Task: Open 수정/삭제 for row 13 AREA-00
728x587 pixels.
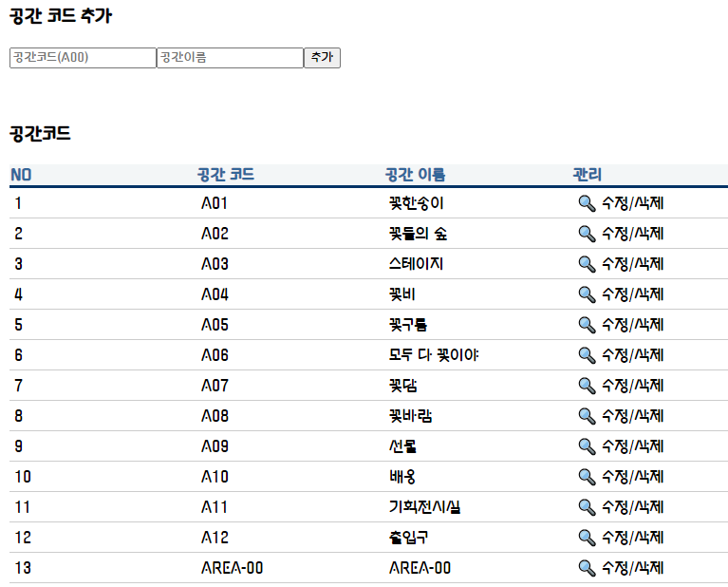Action: pyautogui.click(x=632, y=567)
